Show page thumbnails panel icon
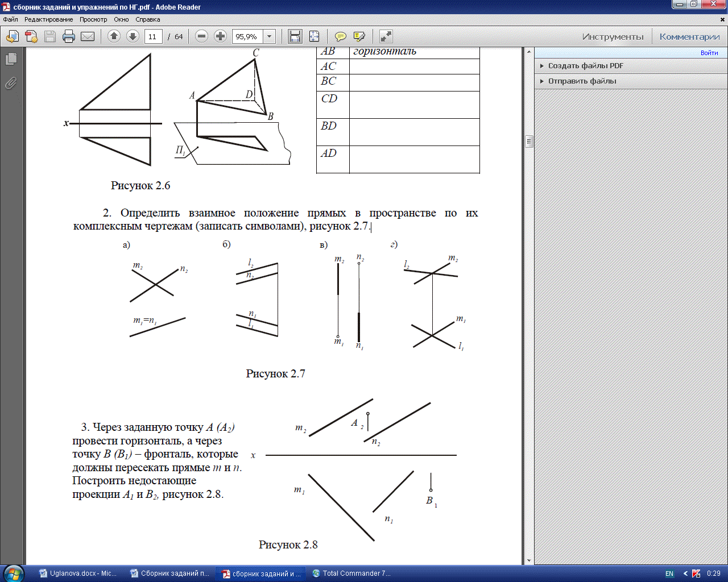 pyautogui.click(x=11, y=59)
